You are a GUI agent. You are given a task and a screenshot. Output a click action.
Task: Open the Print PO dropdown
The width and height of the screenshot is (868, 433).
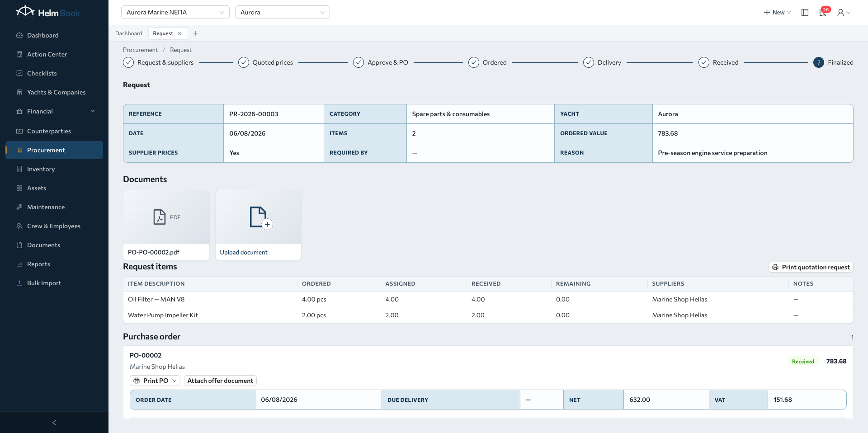point(155,381)
